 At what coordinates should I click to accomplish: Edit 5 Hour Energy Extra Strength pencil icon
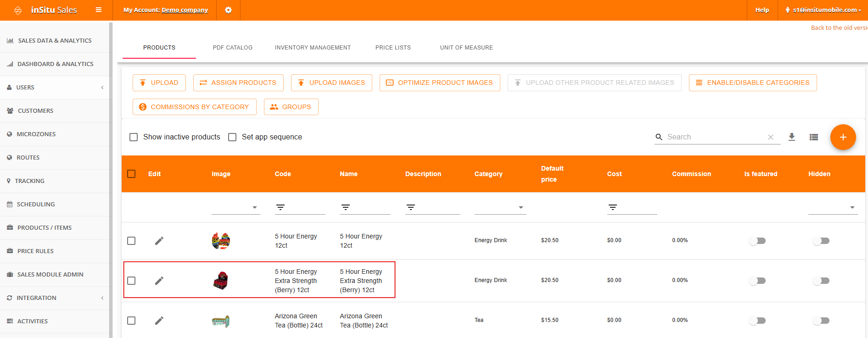click(x=159, y=281)
